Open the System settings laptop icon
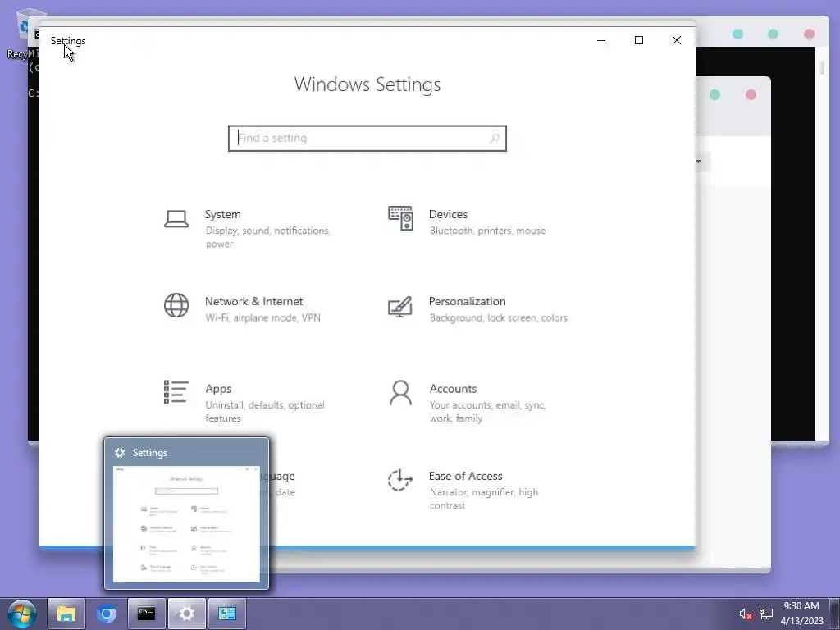 [176, 219]
